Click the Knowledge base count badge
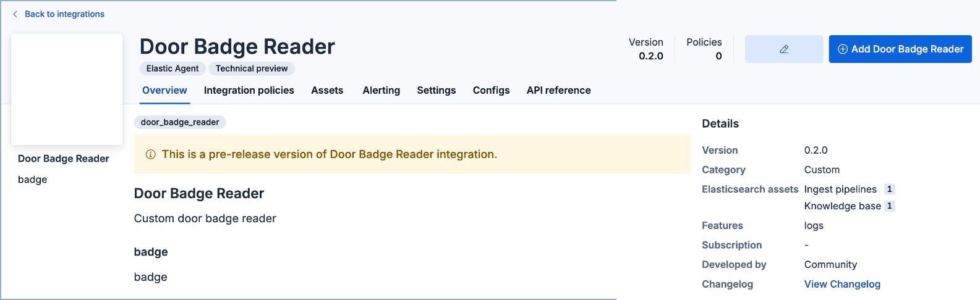 click(889, 206)
